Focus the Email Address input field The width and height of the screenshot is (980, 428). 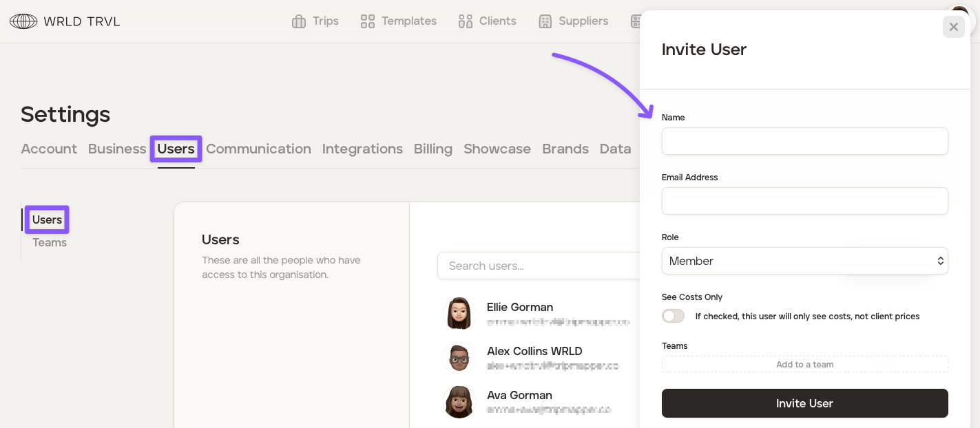pyautogui.click(x=804, y=201)
